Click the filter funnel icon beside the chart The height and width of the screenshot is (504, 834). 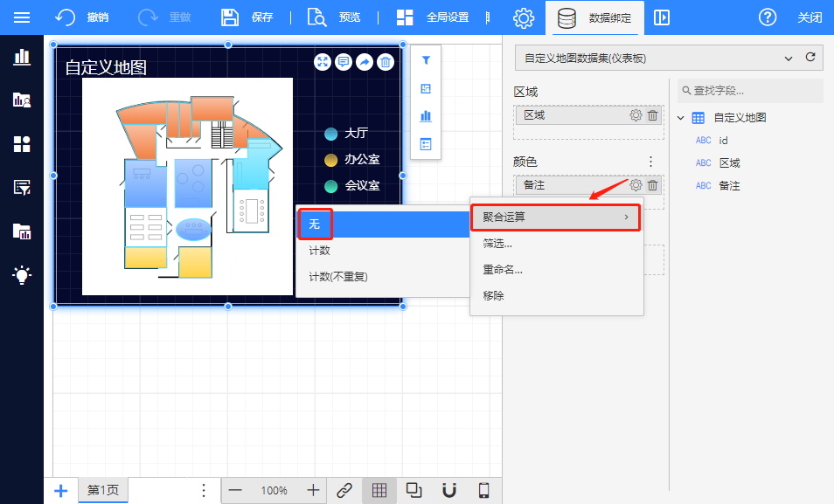click(x=426, y=61)
